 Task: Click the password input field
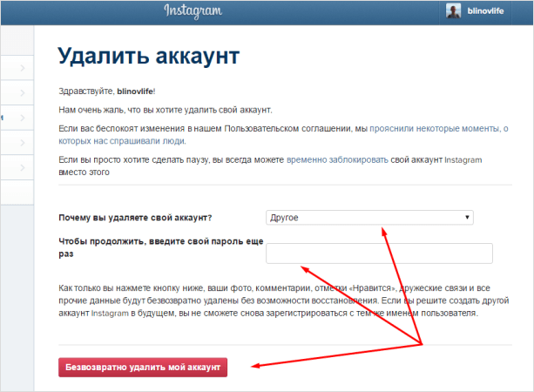(x=379, y=253)
